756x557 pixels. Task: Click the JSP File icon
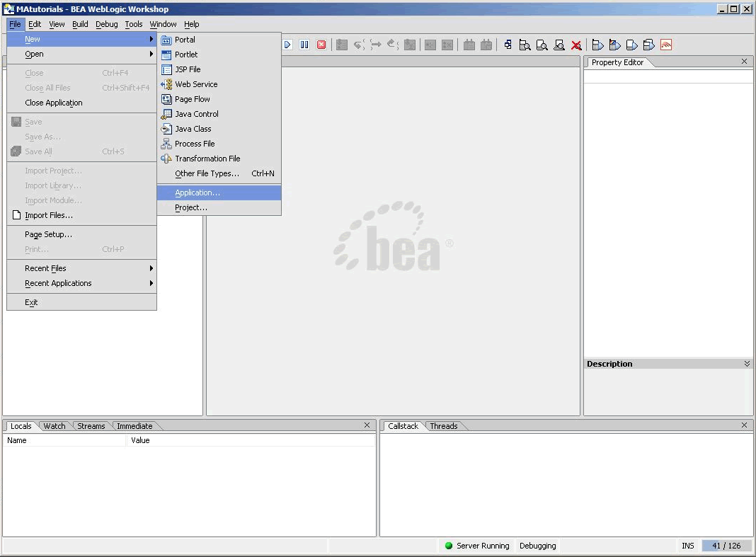tap(166, 70)
